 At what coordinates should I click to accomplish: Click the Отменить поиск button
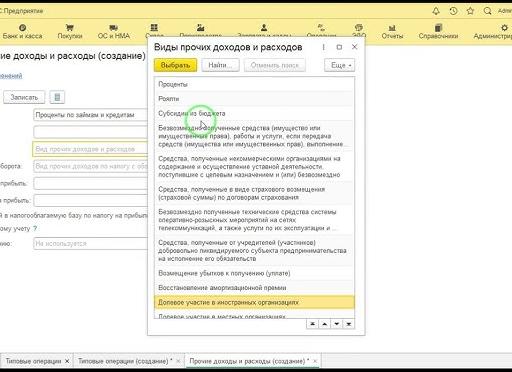(x=275, y=65)
